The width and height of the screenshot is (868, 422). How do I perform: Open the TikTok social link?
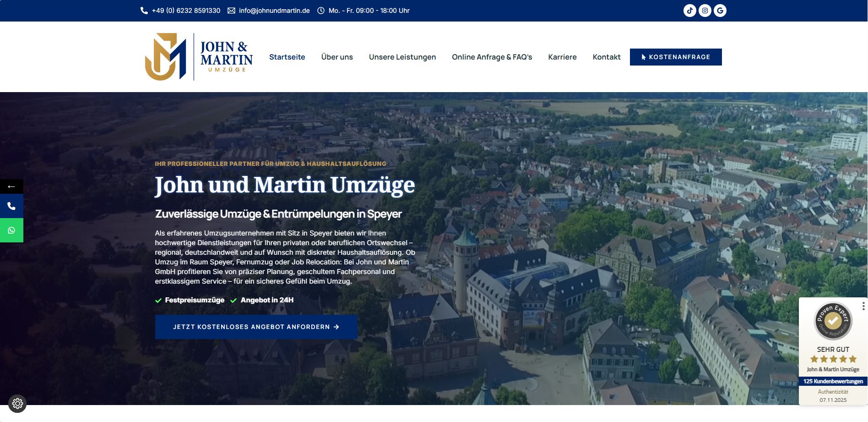click(690, 11)
